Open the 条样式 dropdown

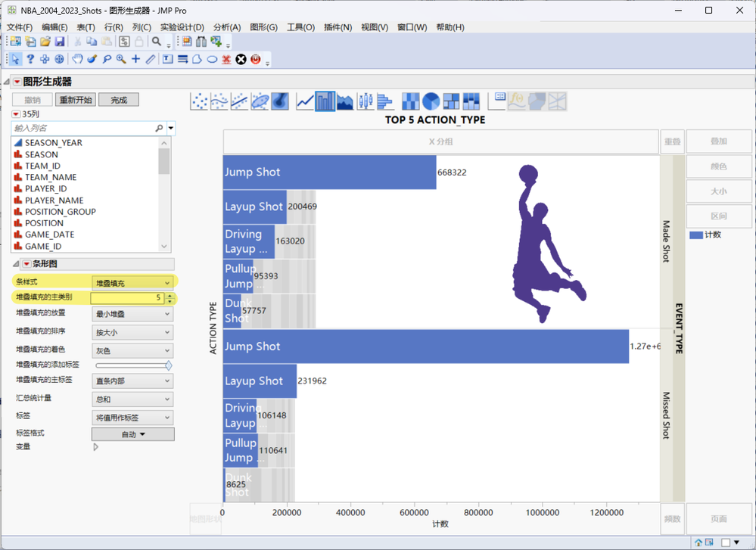click(x=132, y=282)
